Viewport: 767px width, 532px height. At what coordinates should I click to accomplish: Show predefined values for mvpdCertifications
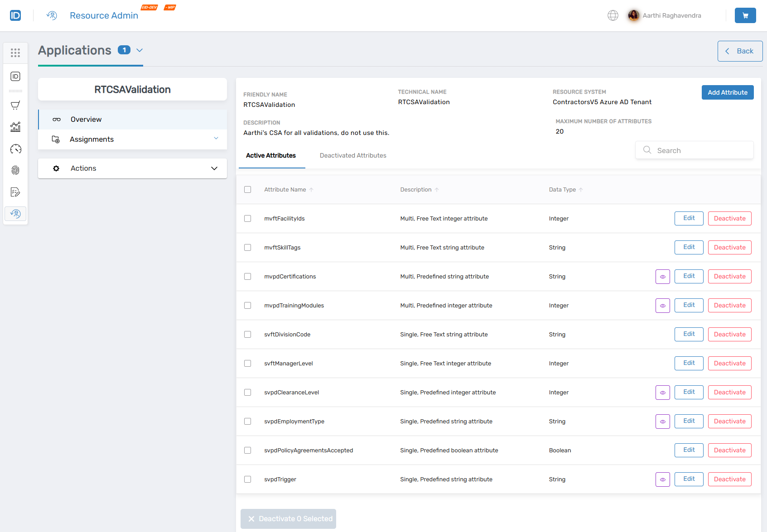[x=662, y=276]
